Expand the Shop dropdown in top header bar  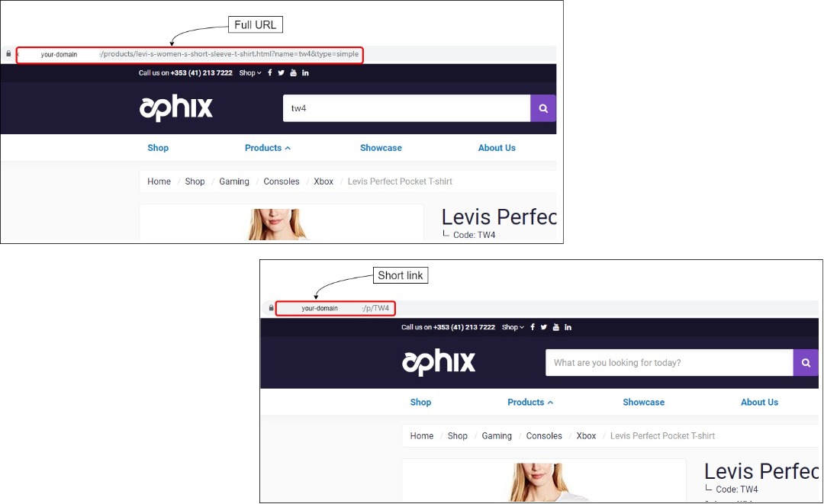point(250,73)
